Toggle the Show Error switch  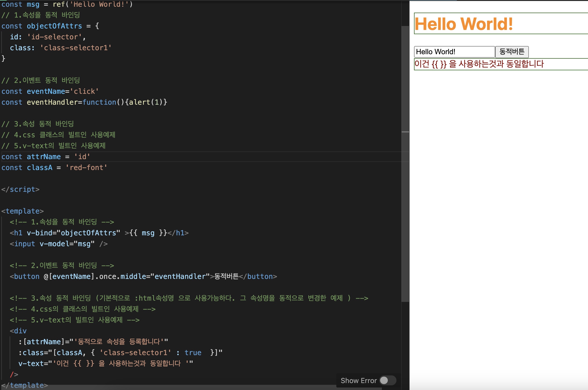[x=388, y=380]
